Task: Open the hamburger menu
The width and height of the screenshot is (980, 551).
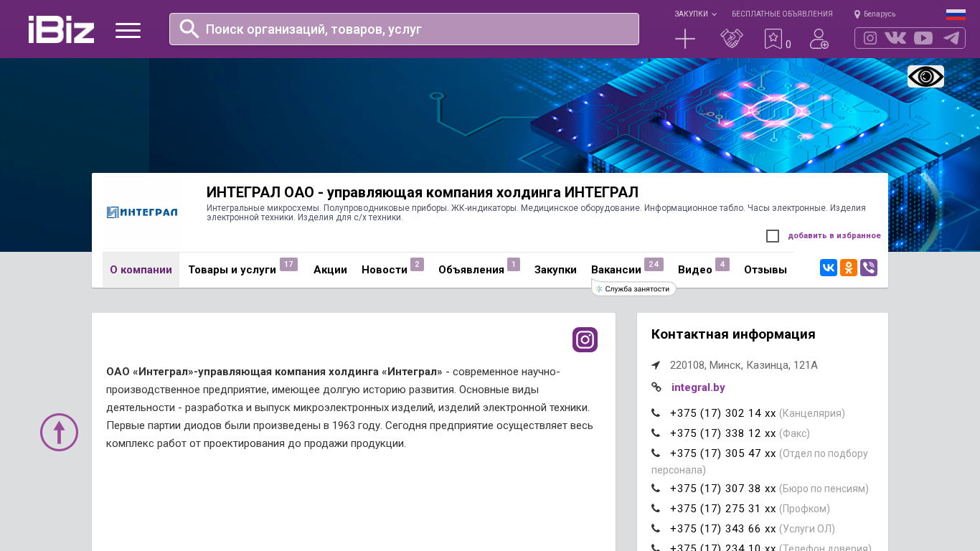Action: click(x=128, y=30)
